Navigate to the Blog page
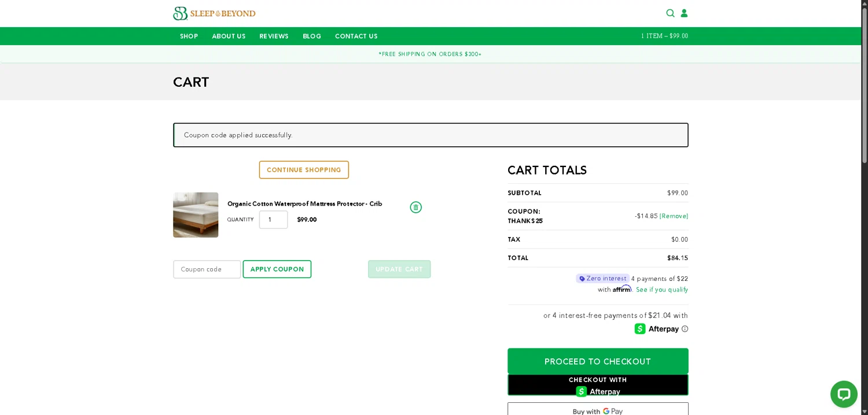 coord(311,36)
